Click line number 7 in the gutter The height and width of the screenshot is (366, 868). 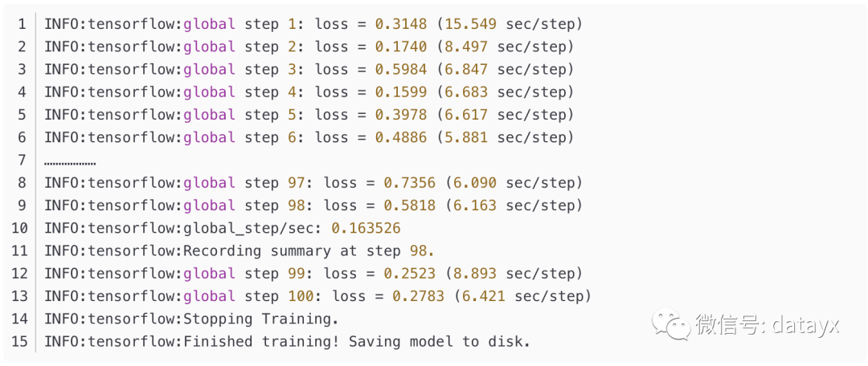pyautogui.click(x=22, y=160)
